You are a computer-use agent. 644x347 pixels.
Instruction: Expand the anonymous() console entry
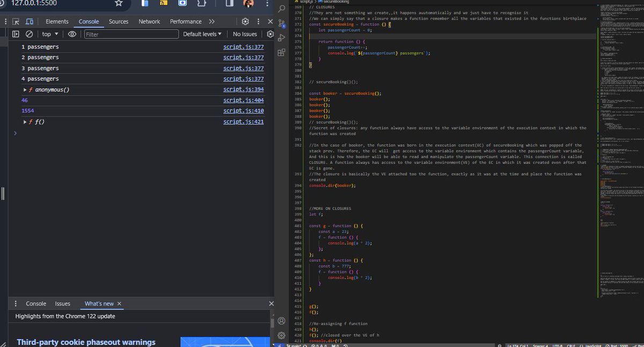(24, 89)
